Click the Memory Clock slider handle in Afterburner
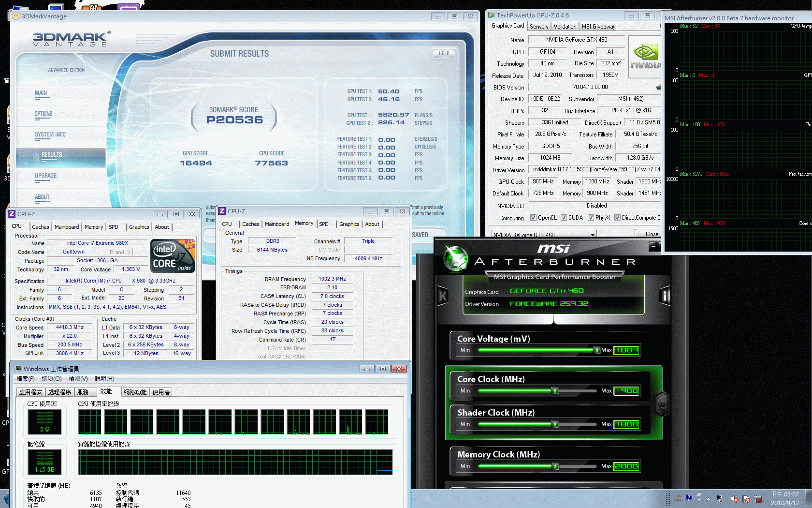Screen dimensions: 812x508 [556, 466]
